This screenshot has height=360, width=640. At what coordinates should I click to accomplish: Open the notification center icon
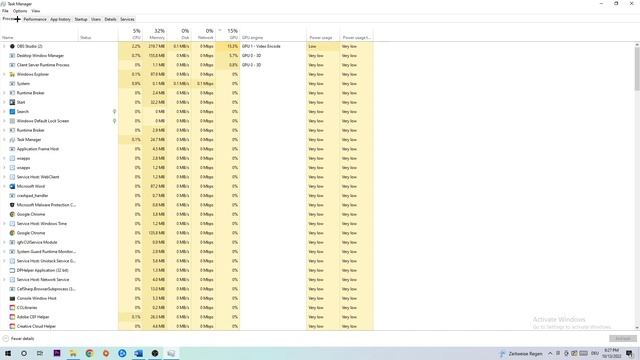point(629,353)
